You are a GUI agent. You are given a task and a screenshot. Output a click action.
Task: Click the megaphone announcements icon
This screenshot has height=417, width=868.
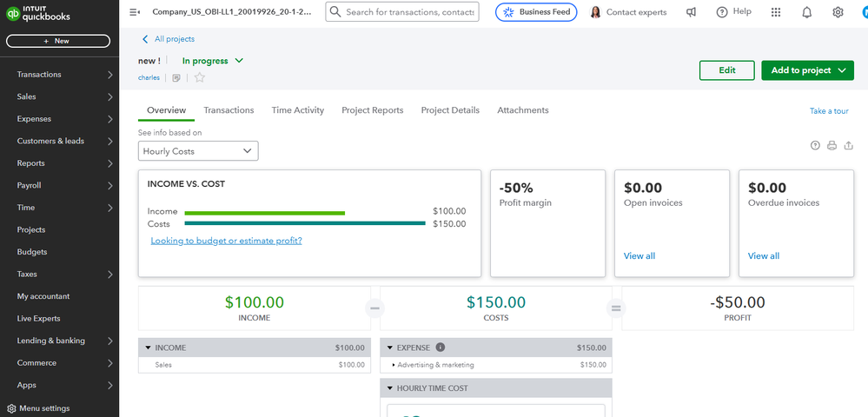(692, 12)
